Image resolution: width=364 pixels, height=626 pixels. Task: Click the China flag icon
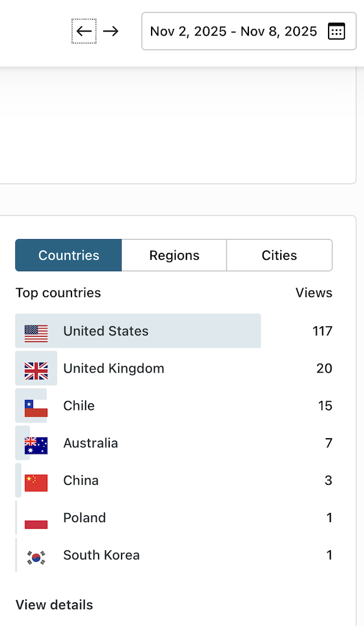point(36,482)
